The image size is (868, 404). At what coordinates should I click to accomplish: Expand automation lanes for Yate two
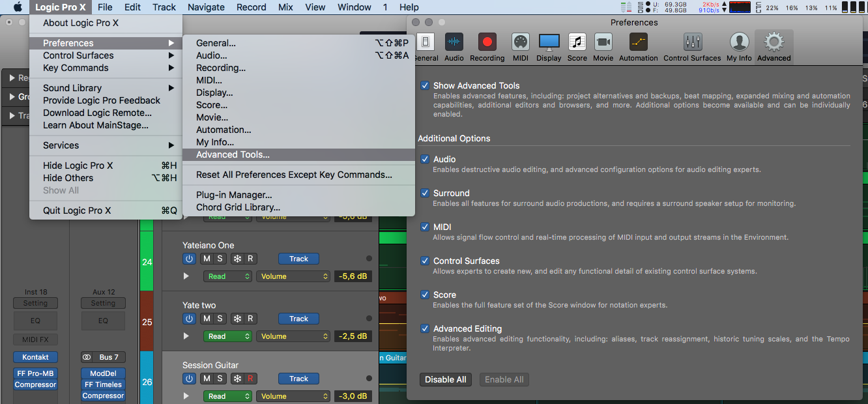pos(186,336)
